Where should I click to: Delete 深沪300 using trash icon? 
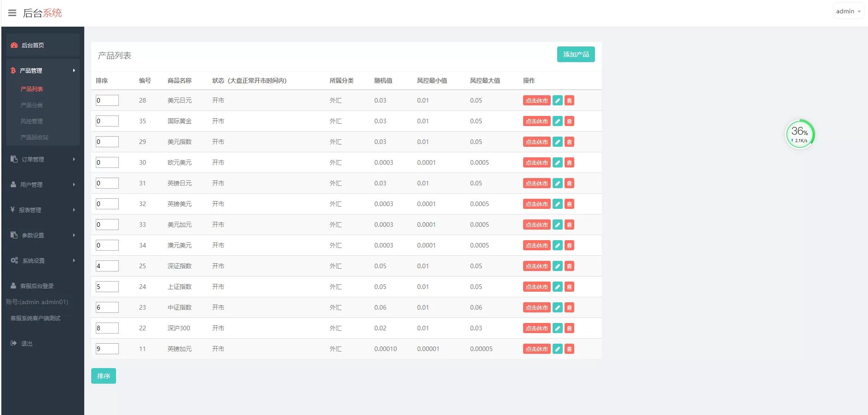[569, 329]
